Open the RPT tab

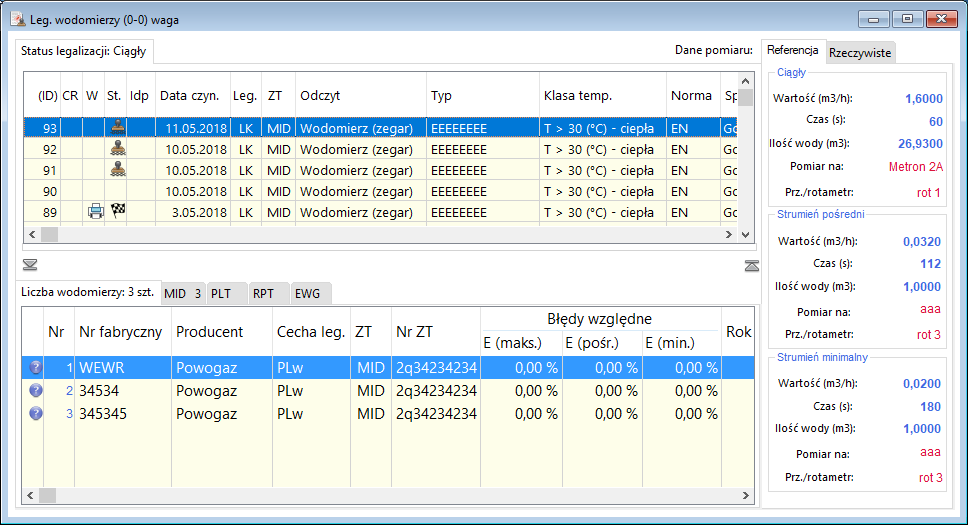click(x=267, y=294)
